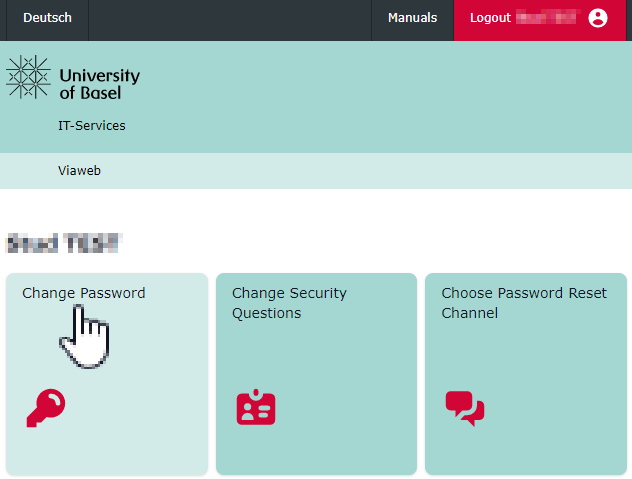Click the red key icon

click(45, 408)
